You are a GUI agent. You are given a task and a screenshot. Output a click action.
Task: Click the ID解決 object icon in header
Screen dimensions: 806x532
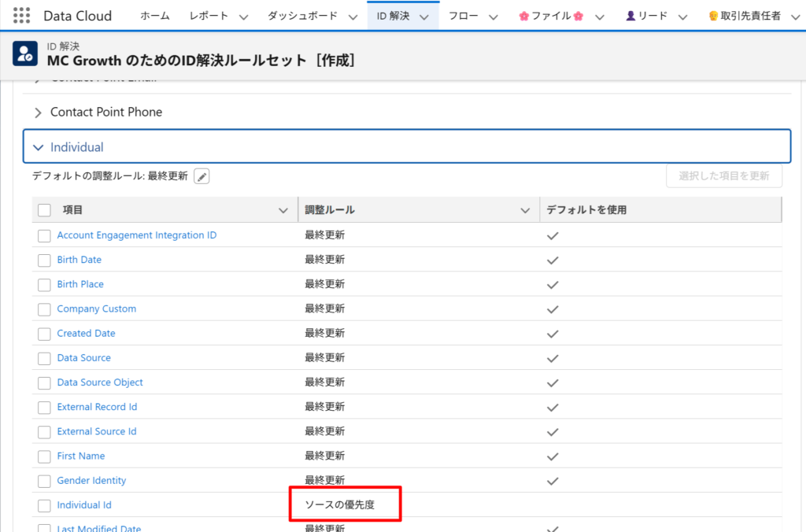coord(25,54)
